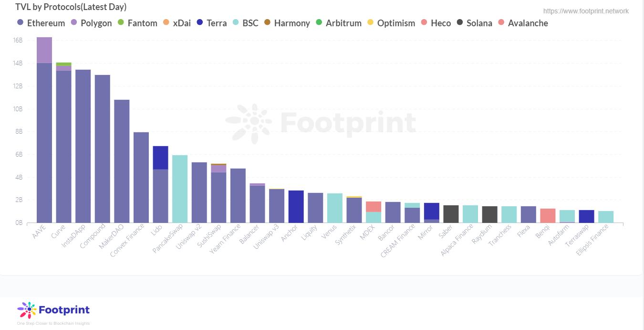The width and height of the screenshot is (644, 330).
Task: Click the Ethereum legend color dot
Action: click(20, 23)
